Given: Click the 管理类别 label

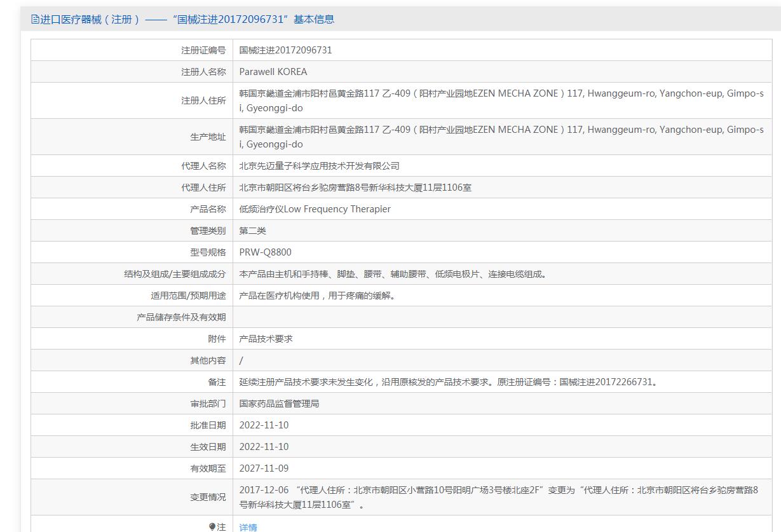Looking at the screenshot, I should pos(208,231).
